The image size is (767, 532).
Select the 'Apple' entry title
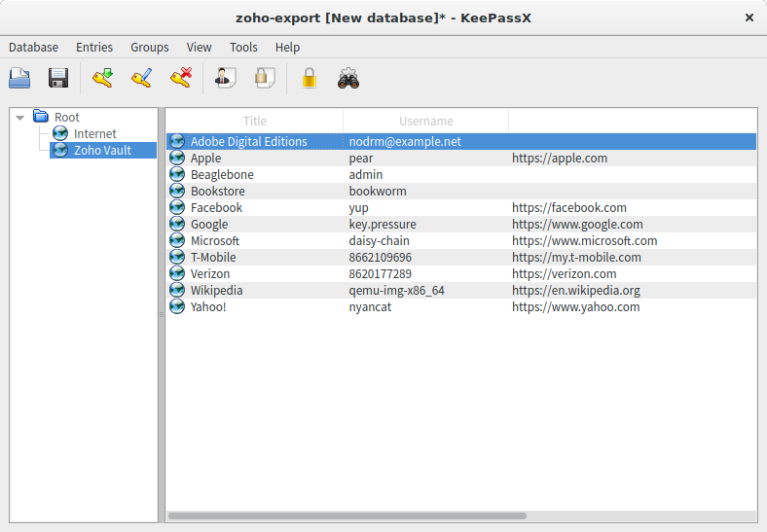(x=206, y=159)
